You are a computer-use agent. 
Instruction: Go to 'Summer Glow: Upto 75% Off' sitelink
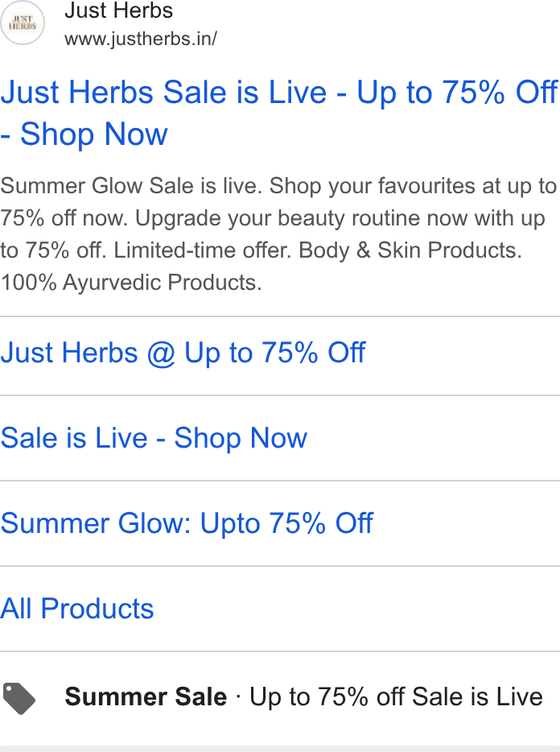[187, 523]
